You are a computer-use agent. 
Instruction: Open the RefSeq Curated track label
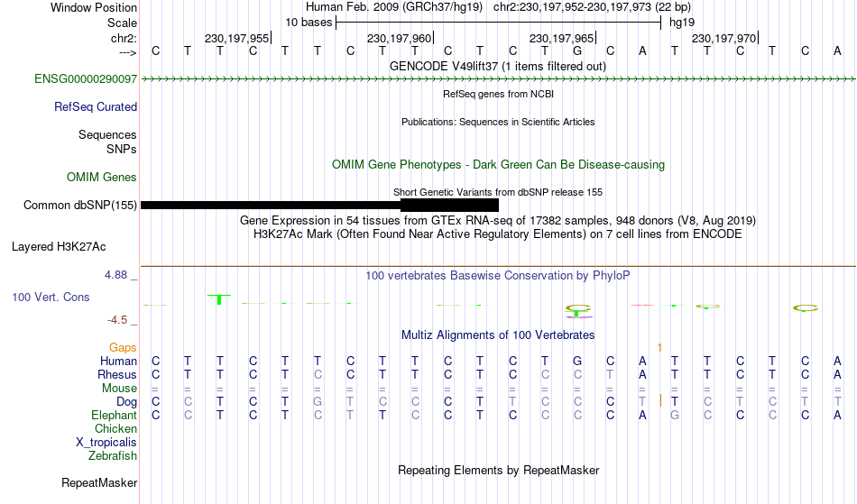tap(95, 107)
